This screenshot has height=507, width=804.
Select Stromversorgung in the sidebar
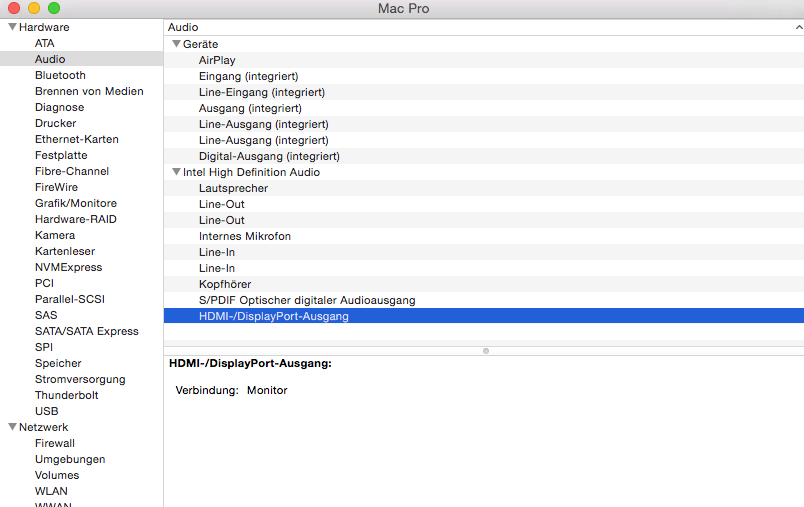(80, 379)
